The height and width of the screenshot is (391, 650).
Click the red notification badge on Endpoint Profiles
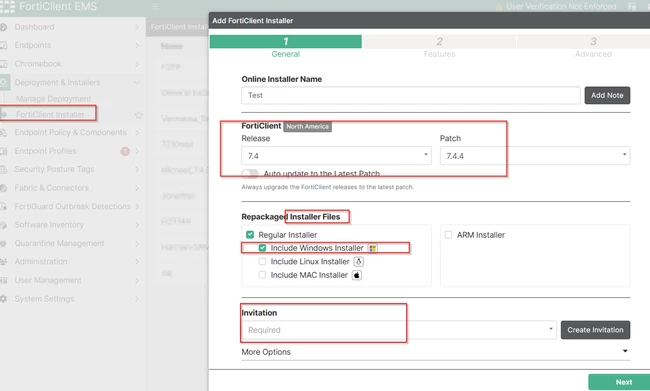click(x=125, y=151)
